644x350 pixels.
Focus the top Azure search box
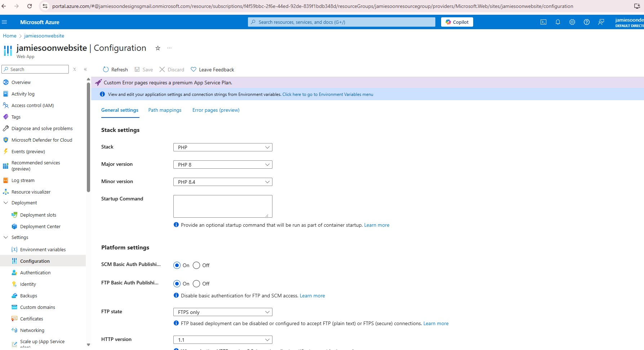click(342, 22)
